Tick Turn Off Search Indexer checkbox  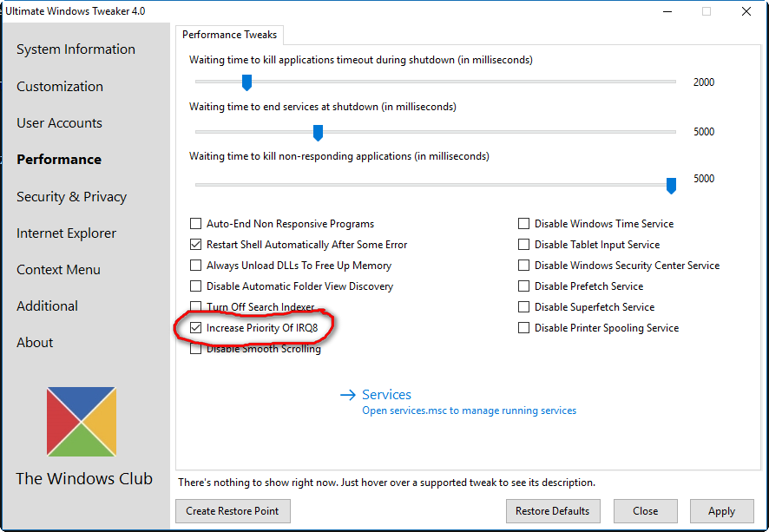click(x=195, y=307)
